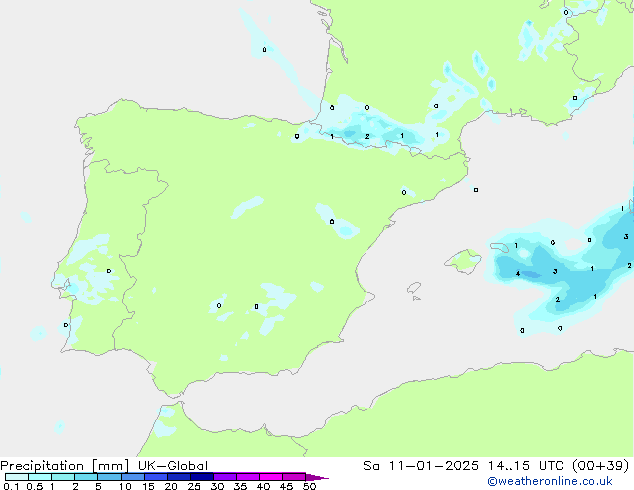Click the '0' value in the Bay of Biscay
Viewport: 634px width, 490px height.
coord(264,50)
